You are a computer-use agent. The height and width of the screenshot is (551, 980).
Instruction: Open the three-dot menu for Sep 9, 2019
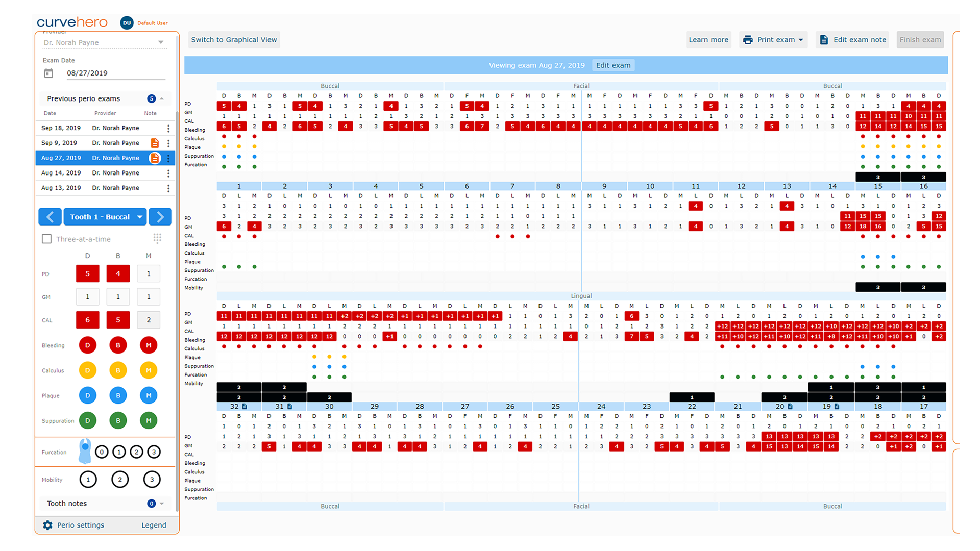click(x=168, y=143)
